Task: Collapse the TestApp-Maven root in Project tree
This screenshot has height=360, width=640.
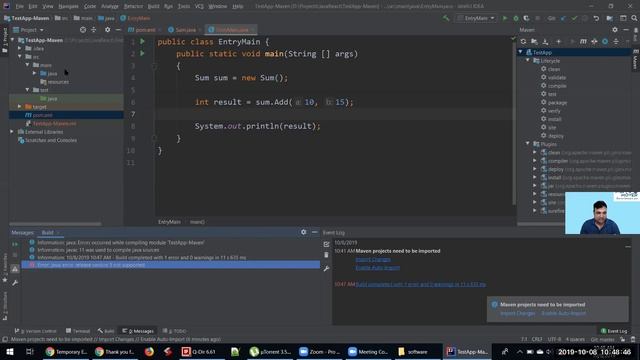Action: click(13, 40)
